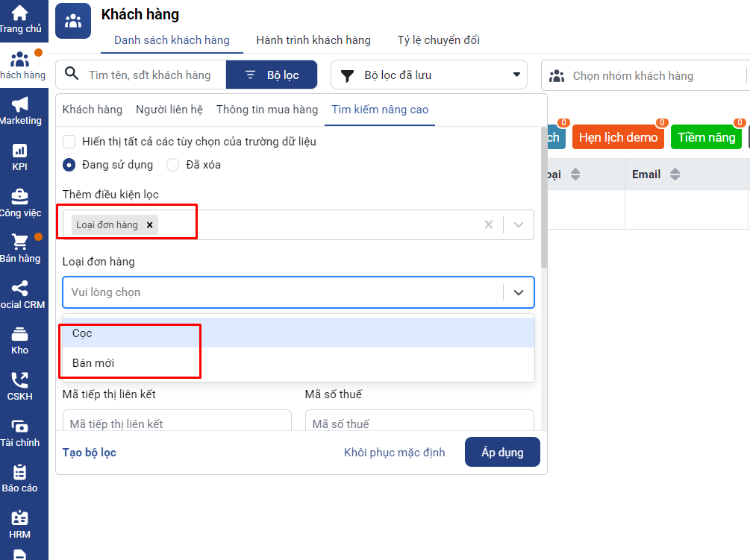Viewport: 750px width, 560px height.
Task: Enable Hiển thị tất cả các tùy chọn checkbox
Action: click(69, 142)
